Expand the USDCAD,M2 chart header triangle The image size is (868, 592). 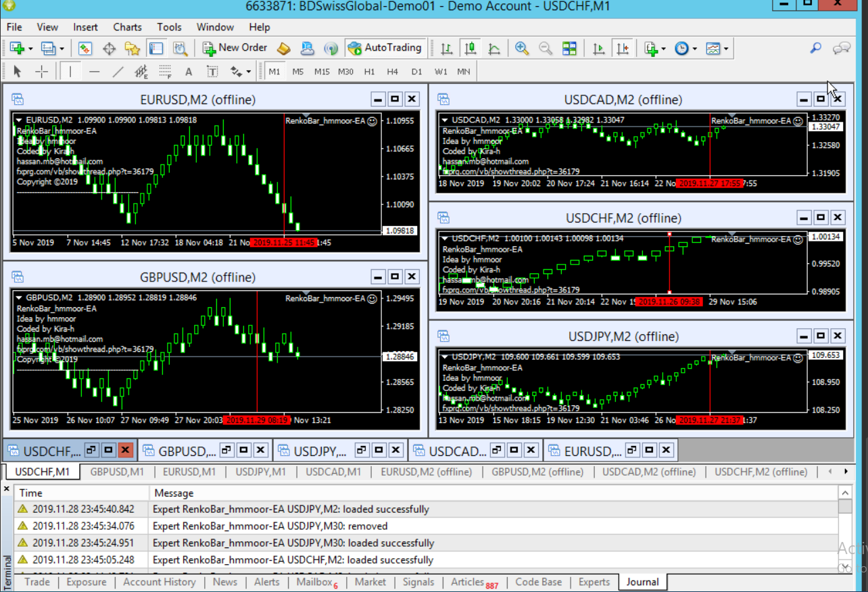click(444, 120)
